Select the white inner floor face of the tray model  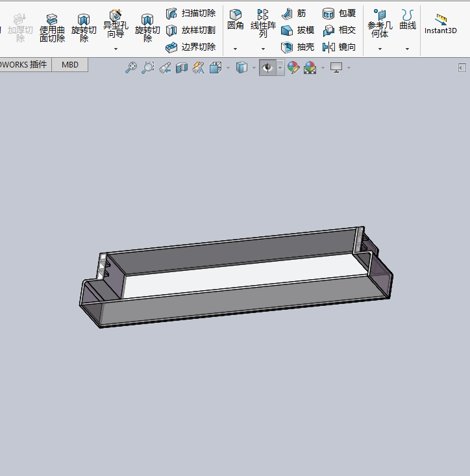tap(243, 275)
